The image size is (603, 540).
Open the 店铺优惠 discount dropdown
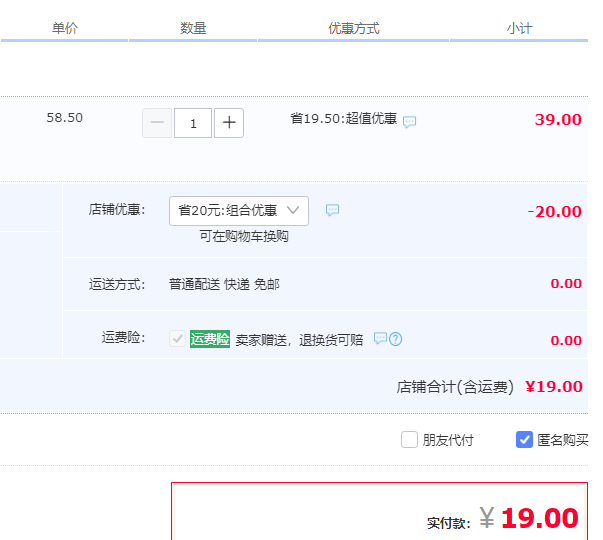pyautogui.click(x=239, y=210)
